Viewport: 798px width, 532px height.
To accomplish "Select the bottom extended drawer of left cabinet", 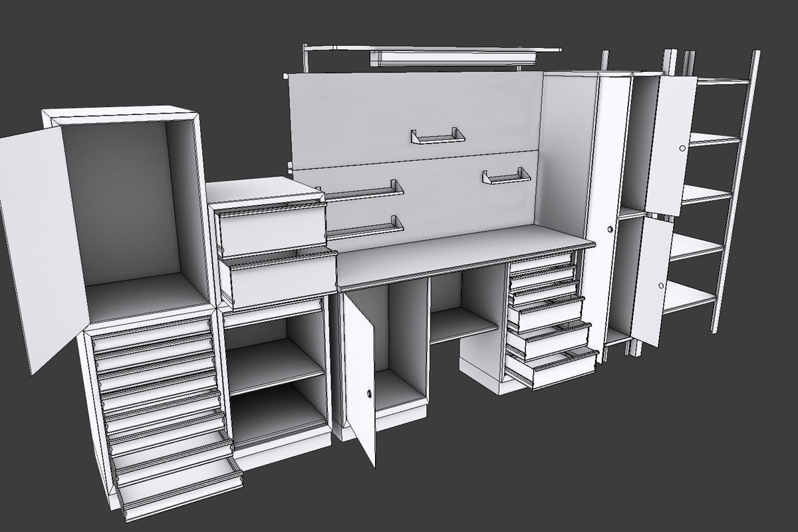I will click(181, 489).
